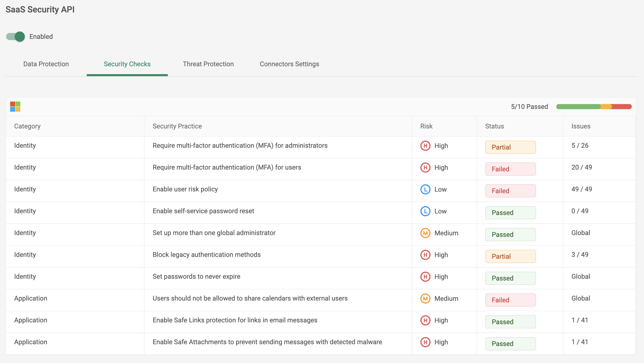The image size is (644, 363).
Task: Expand the Category column header
Action: [27, 126]
